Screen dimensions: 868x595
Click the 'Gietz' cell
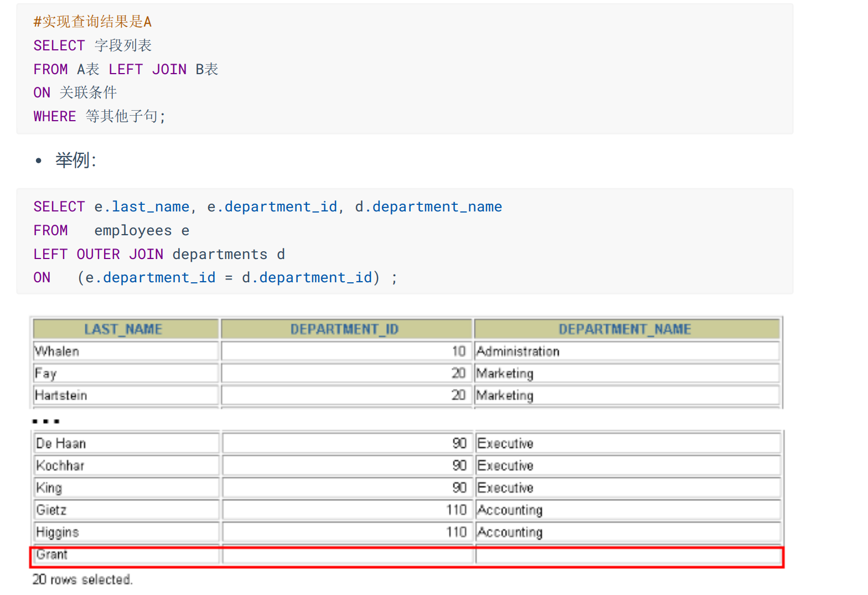tap(127, 510)
